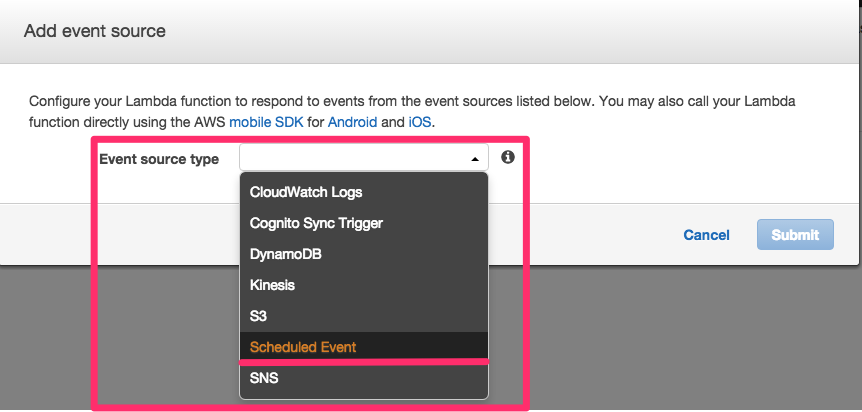Open the mobile SDK link
Screen dimensions: 862x412
coord(266,122)
